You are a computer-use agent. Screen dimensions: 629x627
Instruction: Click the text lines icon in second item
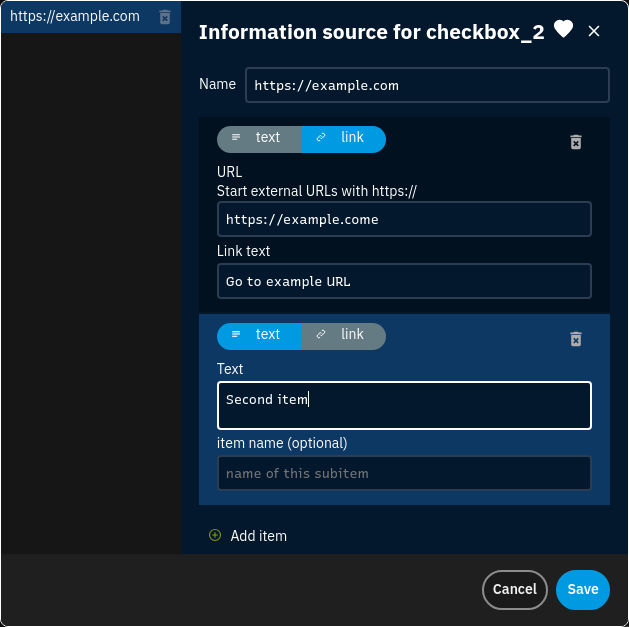tap(236, 334)
